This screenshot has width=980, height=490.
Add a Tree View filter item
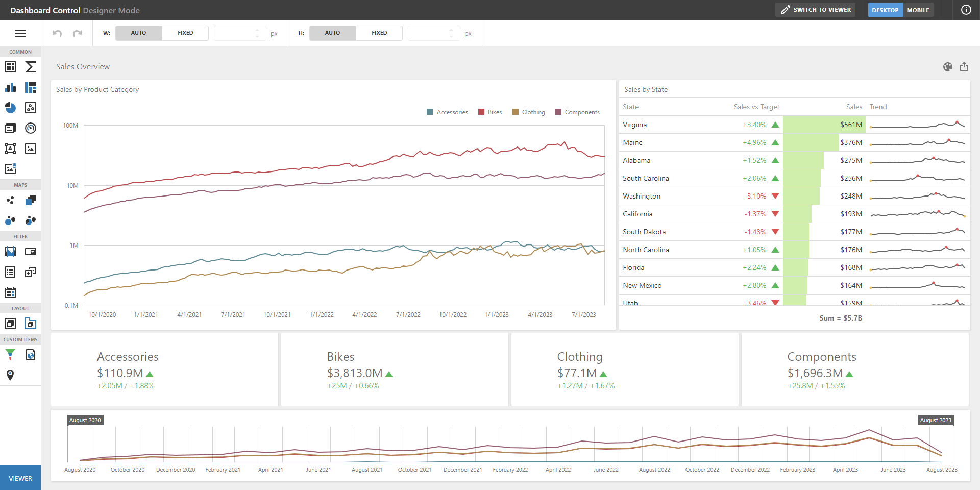(31, 272)
